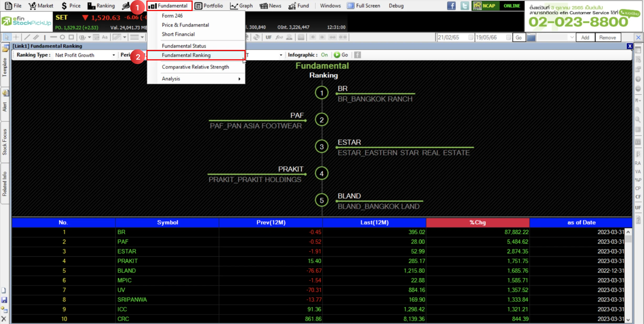Select the trend line drawing tool
The image size is (644, 324).
click(x=27, y=37)
